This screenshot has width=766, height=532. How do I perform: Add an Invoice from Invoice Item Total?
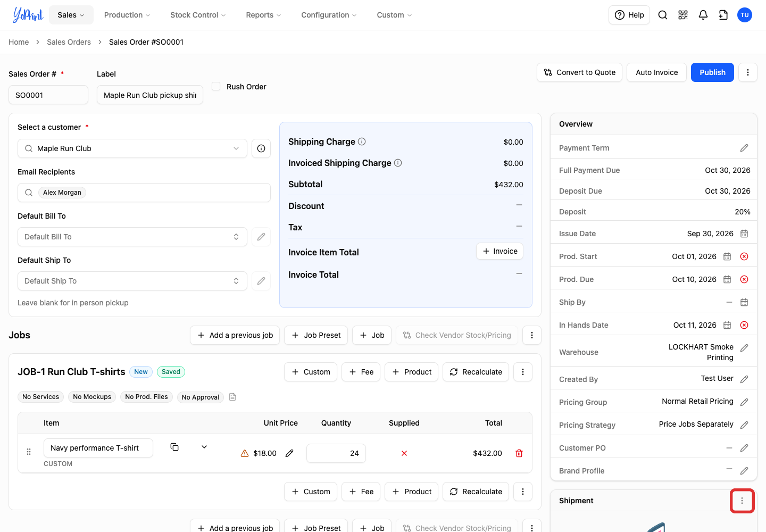click(x=500, y=251)
